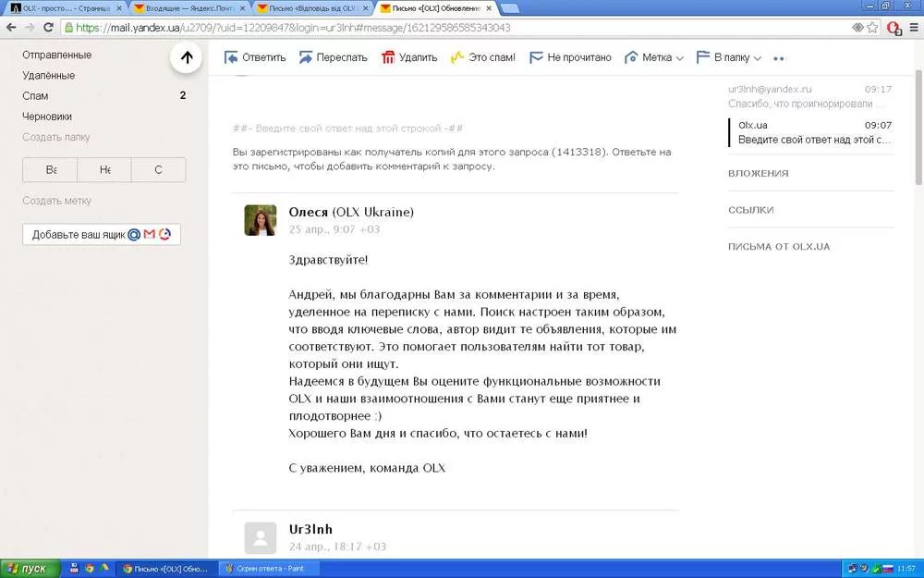The width and height of the screenshot is (924, 578).
Task: Open the Chrome hamburger menu
Action: 914,27
